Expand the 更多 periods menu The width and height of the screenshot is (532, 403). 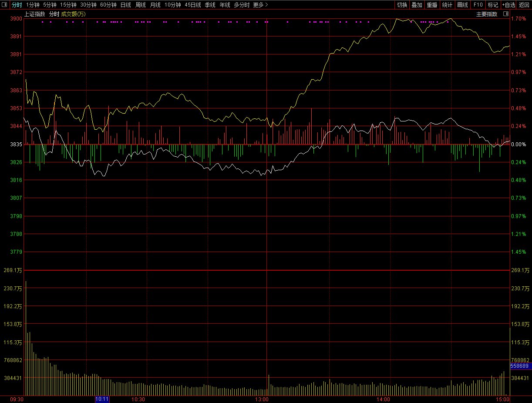(x=260, y=5)
